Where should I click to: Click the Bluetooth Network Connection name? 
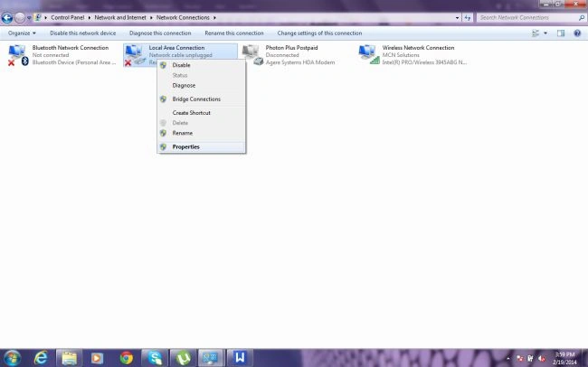click(x=71, y=48)
